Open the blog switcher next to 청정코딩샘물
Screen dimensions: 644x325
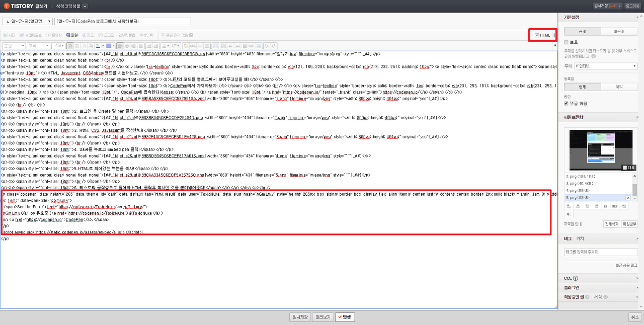[85, 6]
